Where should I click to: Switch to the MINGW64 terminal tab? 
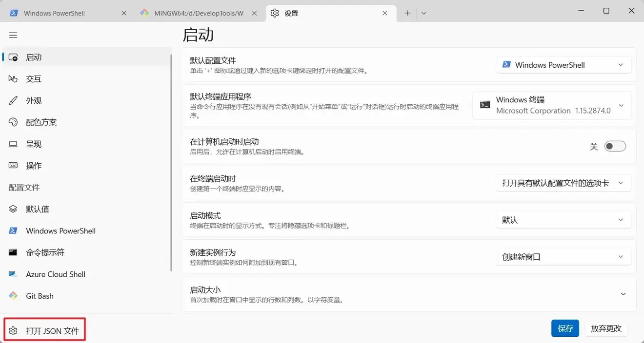(x=198, y=13)
